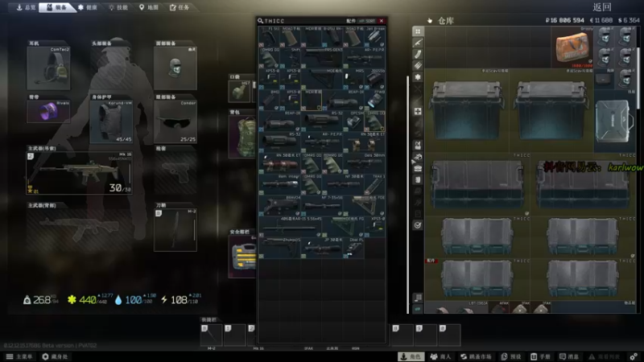Select the THICC case tagged 配件

[477, 279]
